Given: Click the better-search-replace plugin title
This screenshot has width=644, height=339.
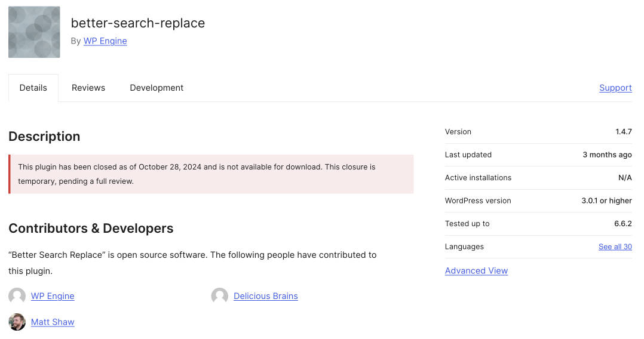Looking at the screenshot, I should tap(138, 23).
